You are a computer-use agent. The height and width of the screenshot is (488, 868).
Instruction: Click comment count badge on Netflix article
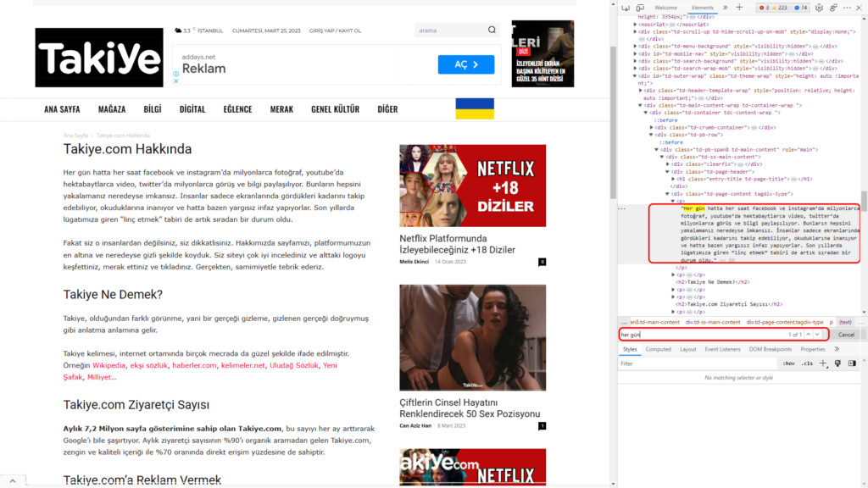tap(542, 262)
